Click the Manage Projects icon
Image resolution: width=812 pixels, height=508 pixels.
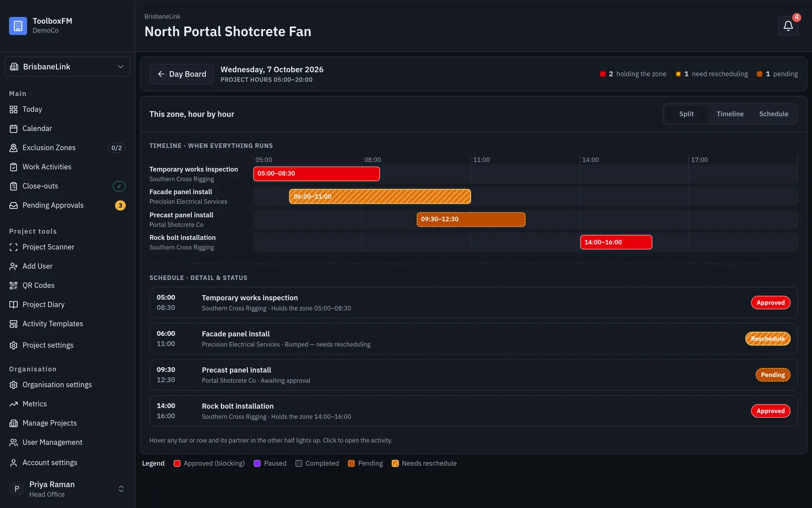tap(14, 423)
